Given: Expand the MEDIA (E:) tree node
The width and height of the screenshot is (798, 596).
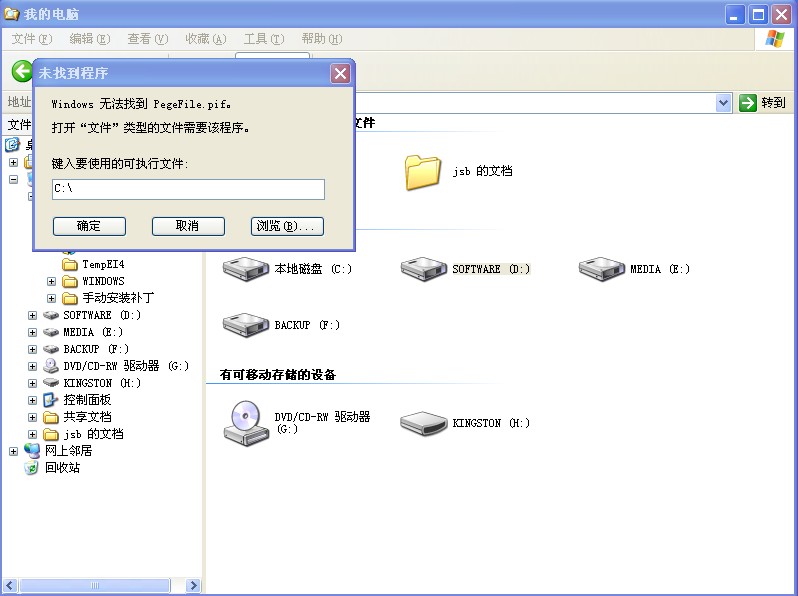Looking at the screenshot, I should (32, 332).
